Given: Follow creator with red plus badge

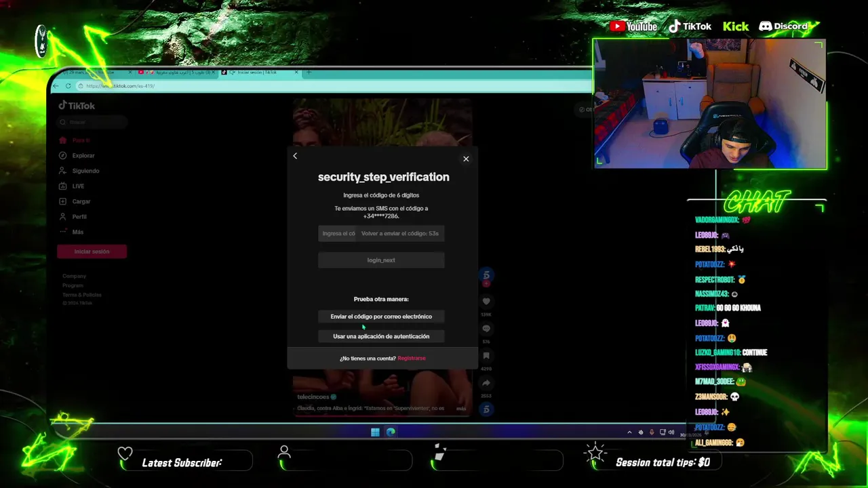Looking at the screenshot, I should (x=486, y=283).
